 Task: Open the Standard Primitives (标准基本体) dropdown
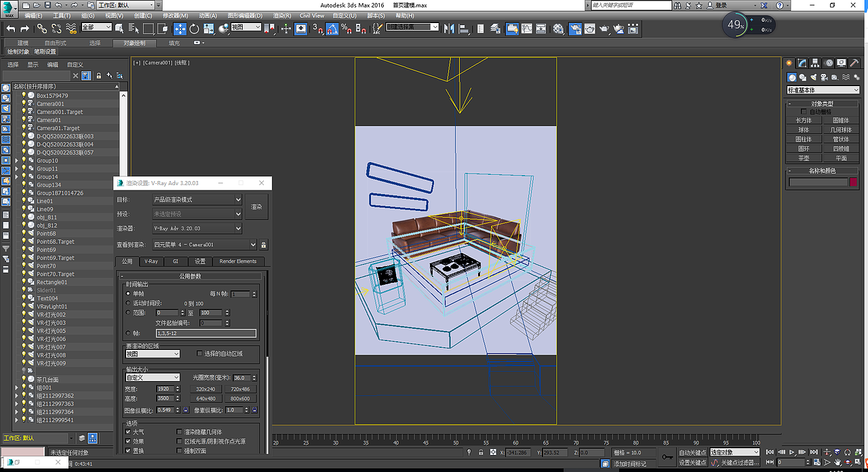(x=823, y=90)
